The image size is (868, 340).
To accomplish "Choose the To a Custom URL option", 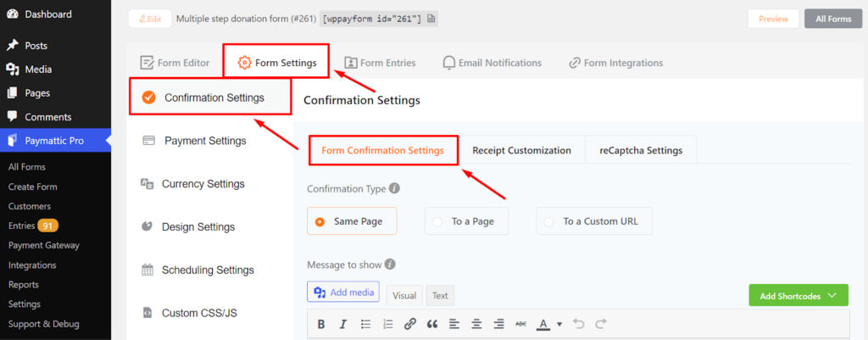I will 594,221.
